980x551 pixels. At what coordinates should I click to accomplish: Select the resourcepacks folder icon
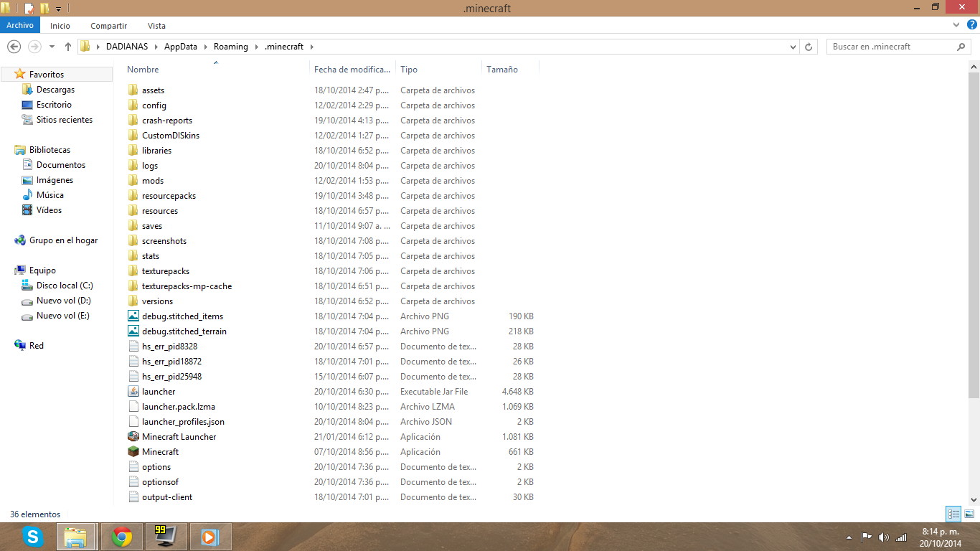pyautogui.click(x=133, y=196)
